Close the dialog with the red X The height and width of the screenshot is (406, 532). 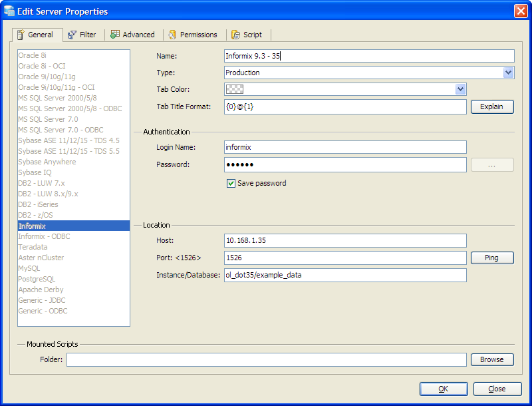click(x=521, y=11)
